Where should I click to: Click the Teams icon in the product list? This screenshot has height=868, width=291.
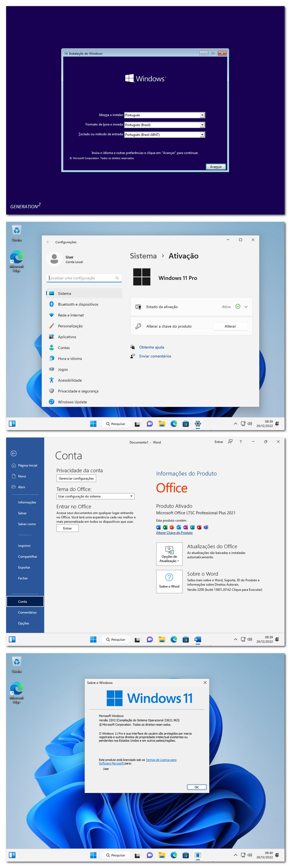(206, 528)
